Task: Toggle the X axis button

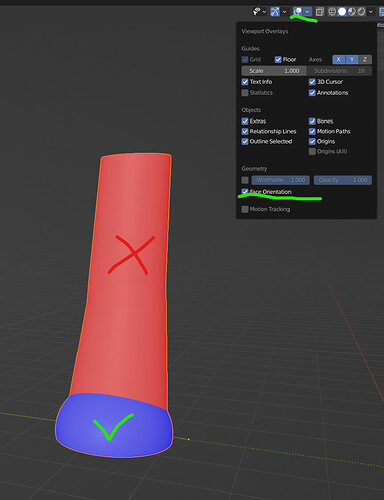Action: coord(338,60)
